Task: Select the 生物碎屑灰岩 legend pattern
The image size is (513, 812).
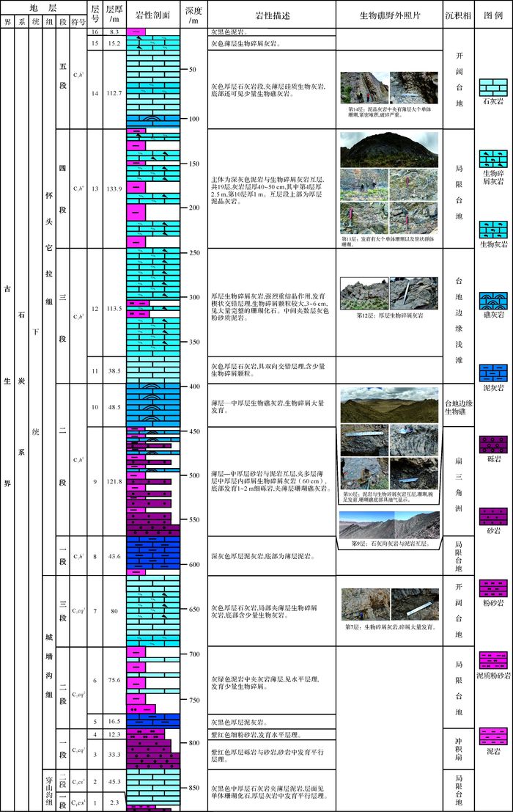Action: click(492, 158)
